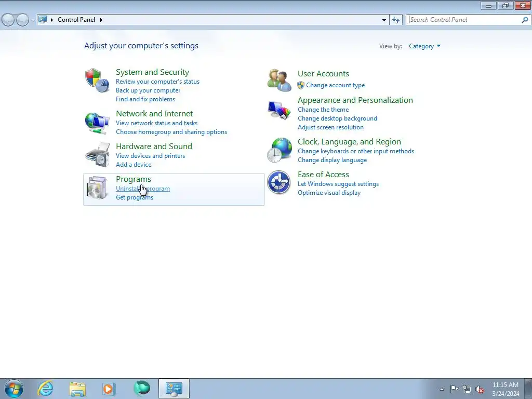Open Clock, Language, and Region heading
This screenshot has height=399, width=532.
coord(349,141)
